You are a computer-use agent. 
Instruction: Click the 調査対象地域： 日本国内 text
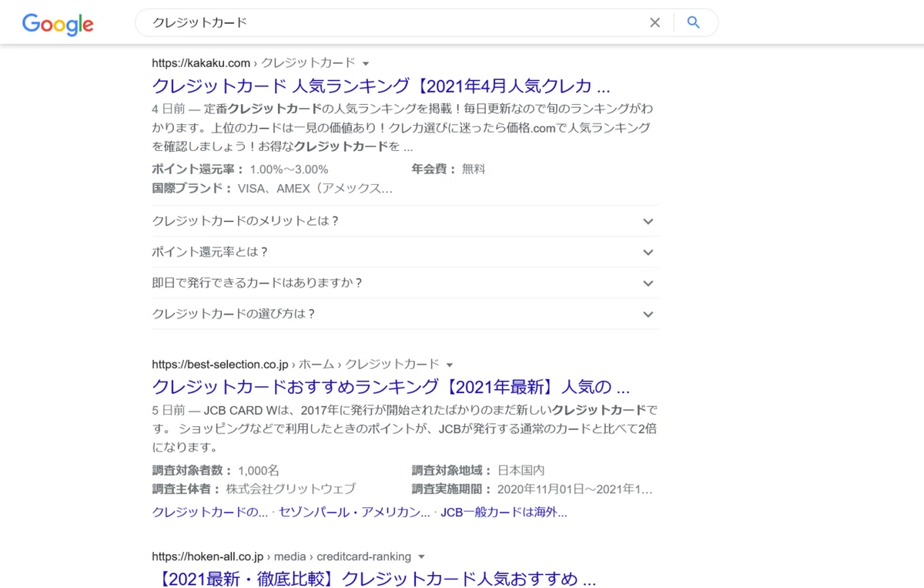pyautogui.click(x=478, y=470)
